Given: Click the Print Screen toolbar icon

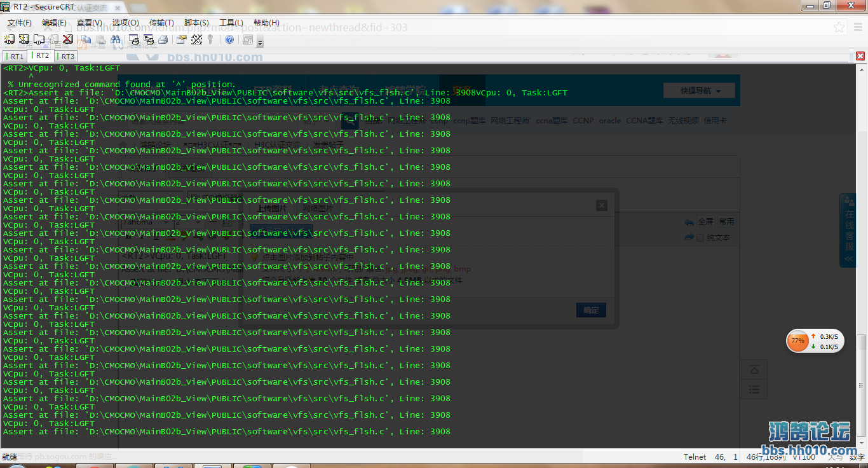Looking at the screenshot, I should tap(134, 39).
